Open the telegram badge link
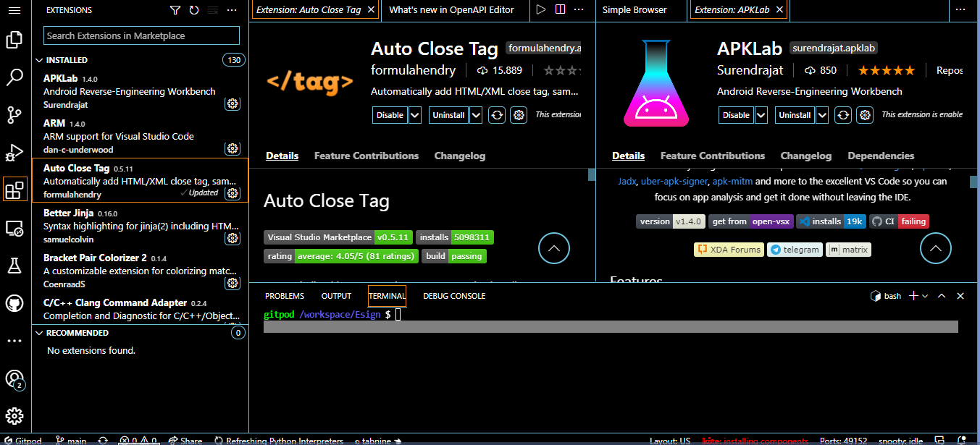Viewport: 980px width, 445px height. coord(795,250)
